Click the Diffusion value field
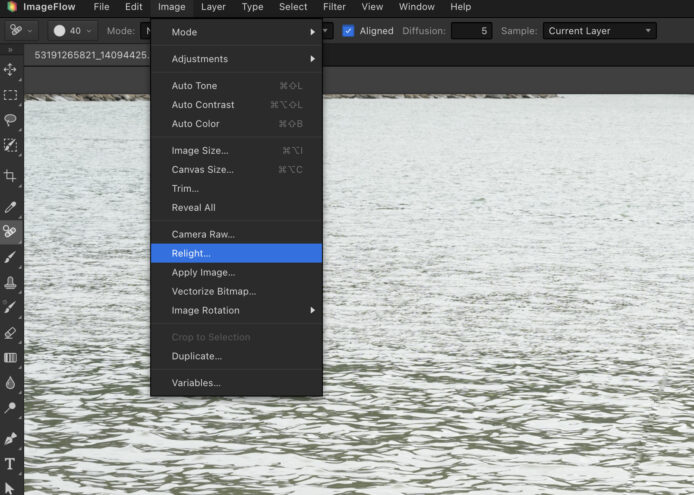Image resolution: width=694 pixels, height=495 pixels. (471, 31)
